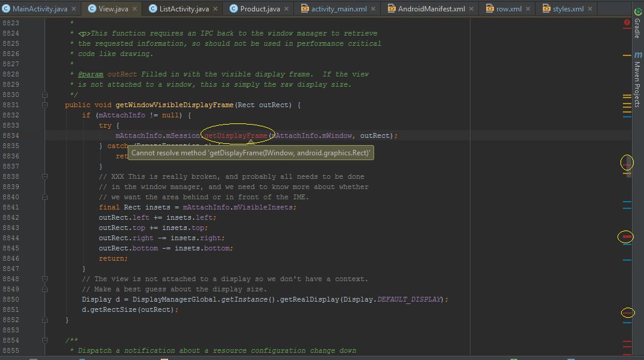
Task: Close the MainActivity.java tab
Action: tap(73, 8)
